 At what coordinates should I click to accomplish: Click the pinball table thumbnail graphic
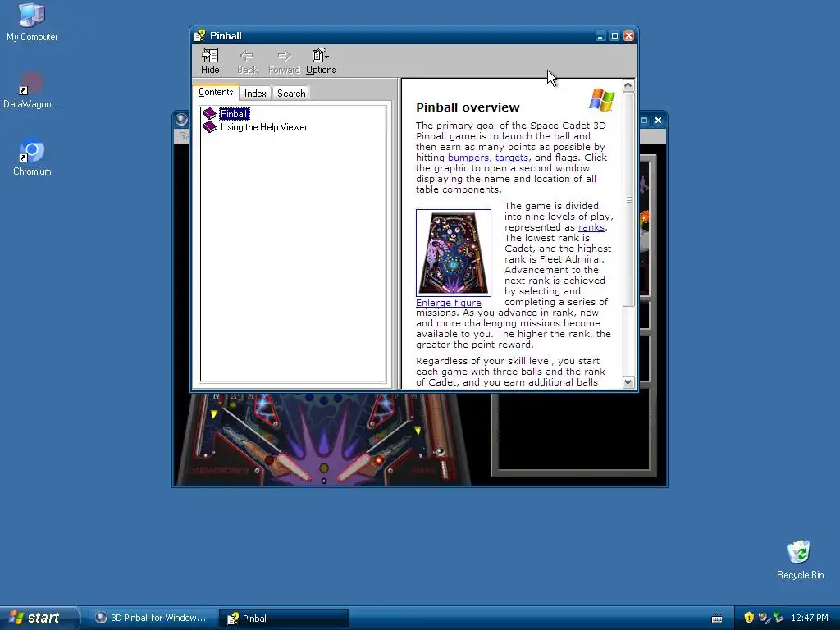pos(453,253)
